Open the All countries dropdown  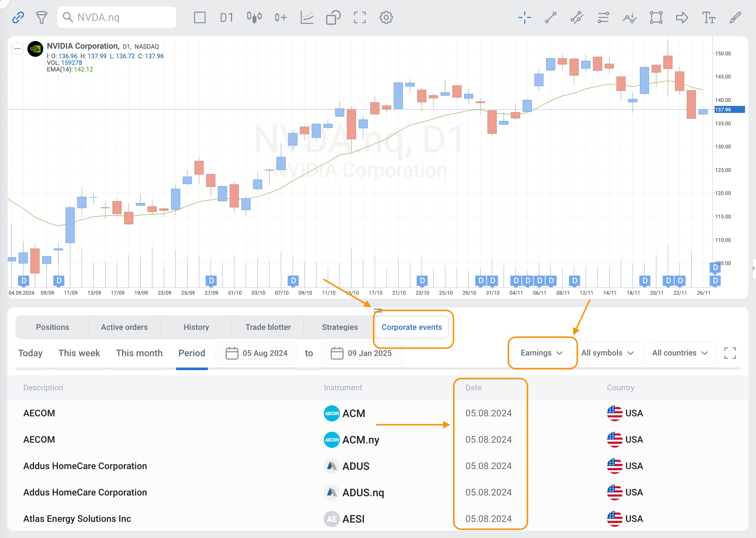[x=680, y=353]
